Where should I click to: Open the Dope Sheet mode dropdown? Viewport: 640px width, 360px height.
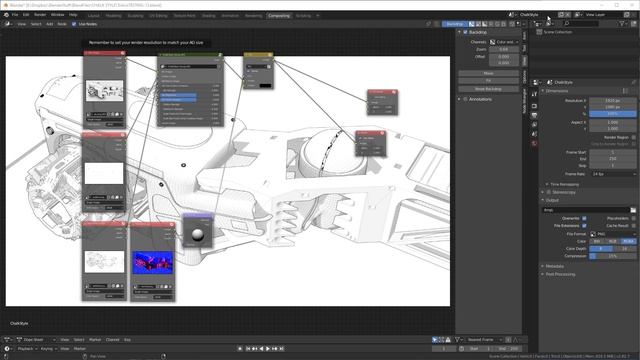click(36, 340)
